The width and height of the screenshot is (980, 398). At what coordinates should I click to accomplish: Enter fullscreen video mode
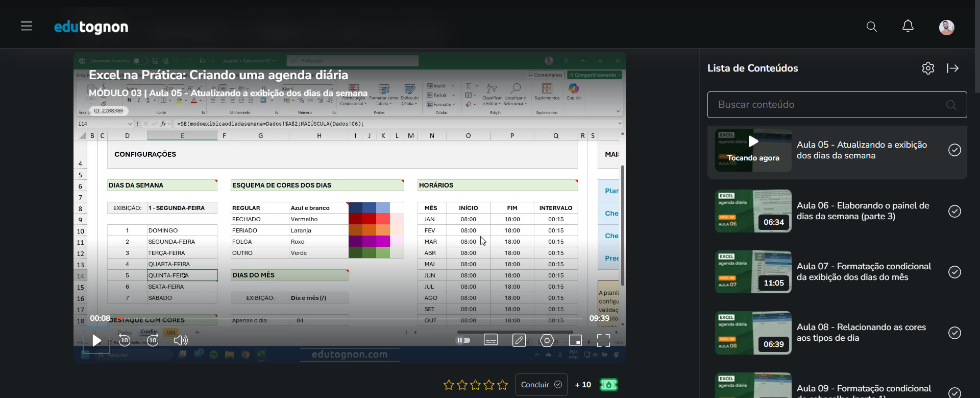603,340
